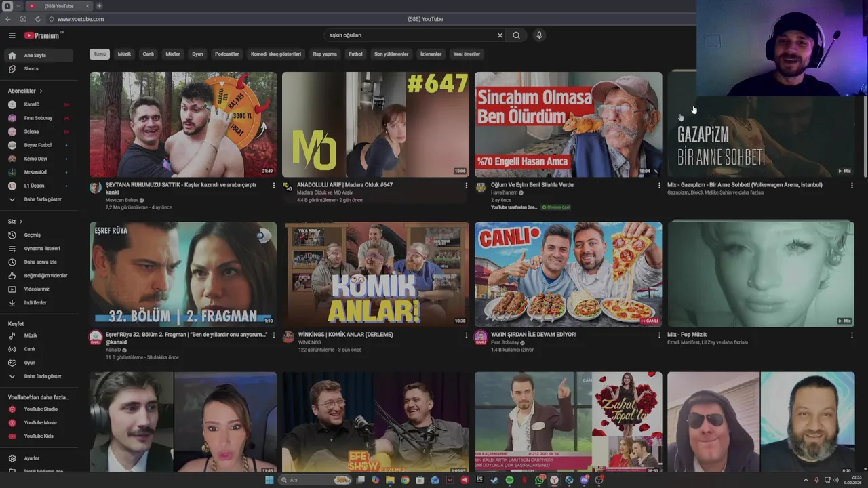Open Beğendiğim videolar in the sidebar
The width and height of the screenshot is (868, 488).
[38, 276]
